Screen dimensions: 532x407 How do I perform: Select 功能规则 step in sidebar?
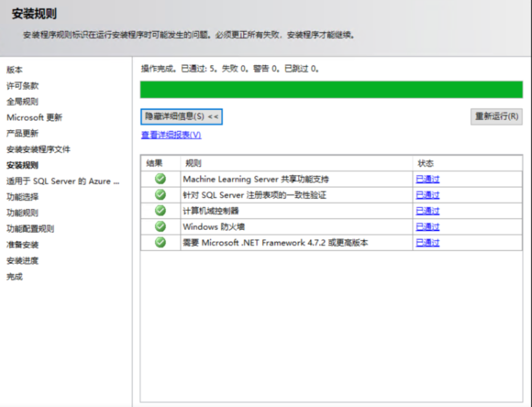23,213
